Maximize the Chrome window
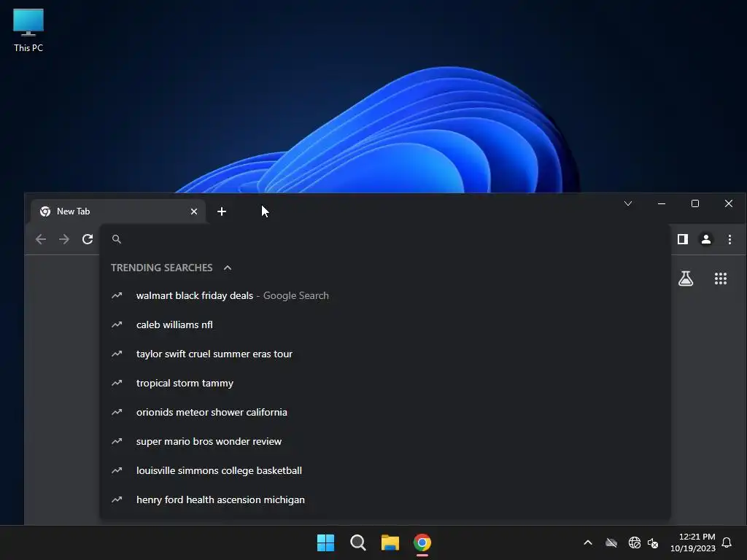 pyautogui.click(x=695, y=204)
